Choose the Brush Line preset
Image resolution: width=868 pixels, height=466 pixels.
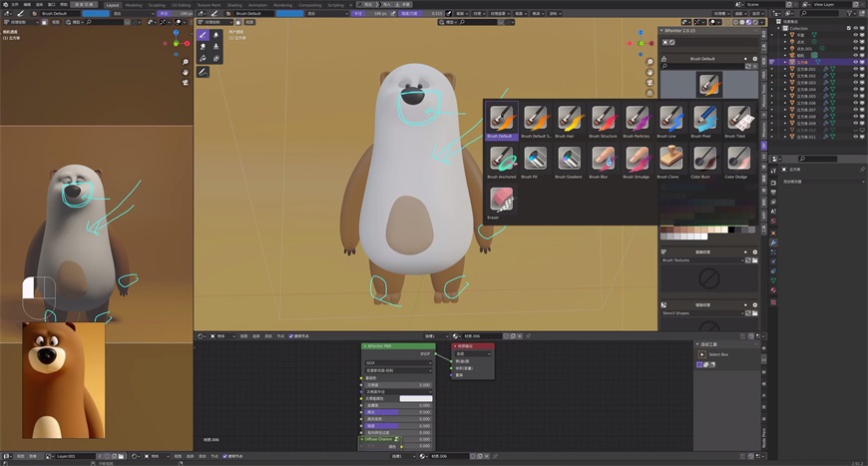[x=670, y=121]
